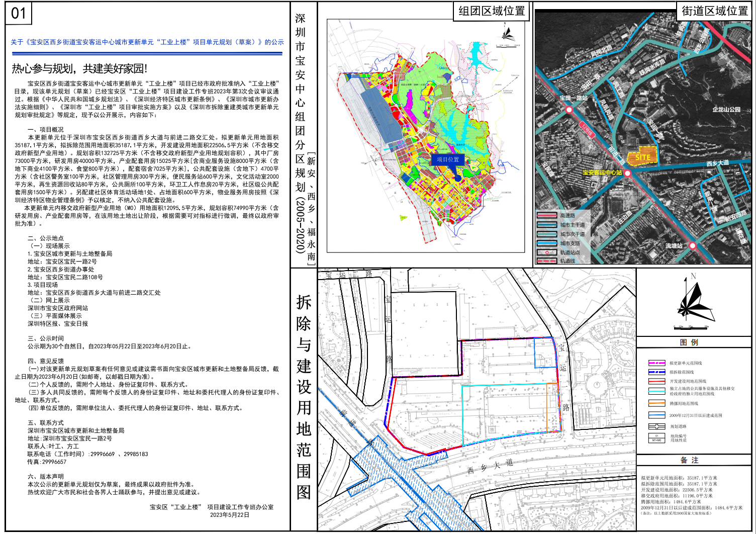Click the magenta 拟更新单元范围线 legend swatch

click(x=656, y=363)
